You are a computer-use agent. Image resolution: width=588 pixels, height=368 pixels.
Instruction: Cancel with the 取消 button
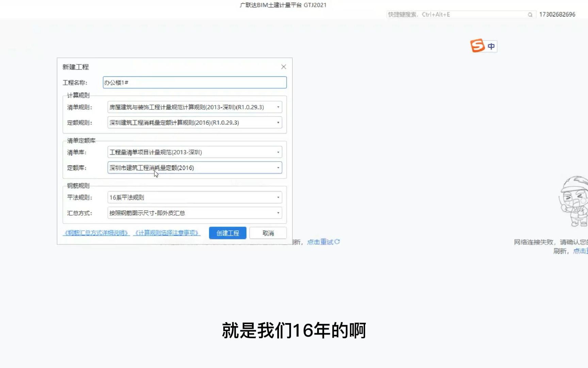(x=268, y=233)
